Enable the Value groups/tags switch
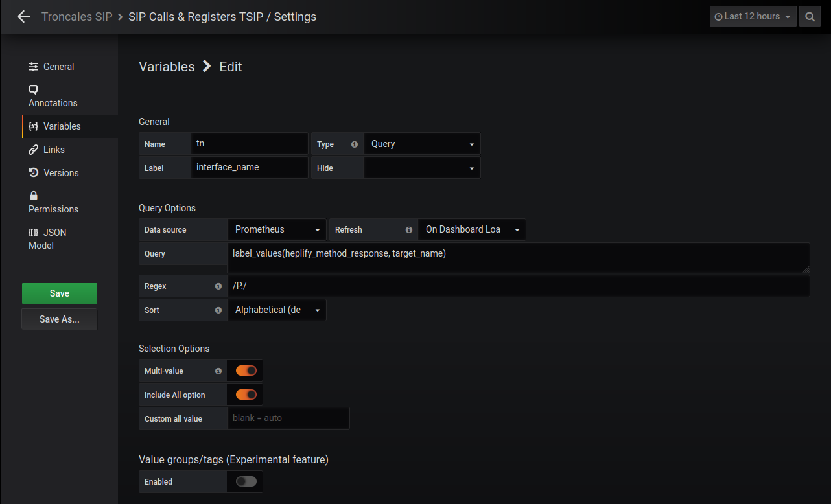831x504 pixels. (x=246, y=481)
